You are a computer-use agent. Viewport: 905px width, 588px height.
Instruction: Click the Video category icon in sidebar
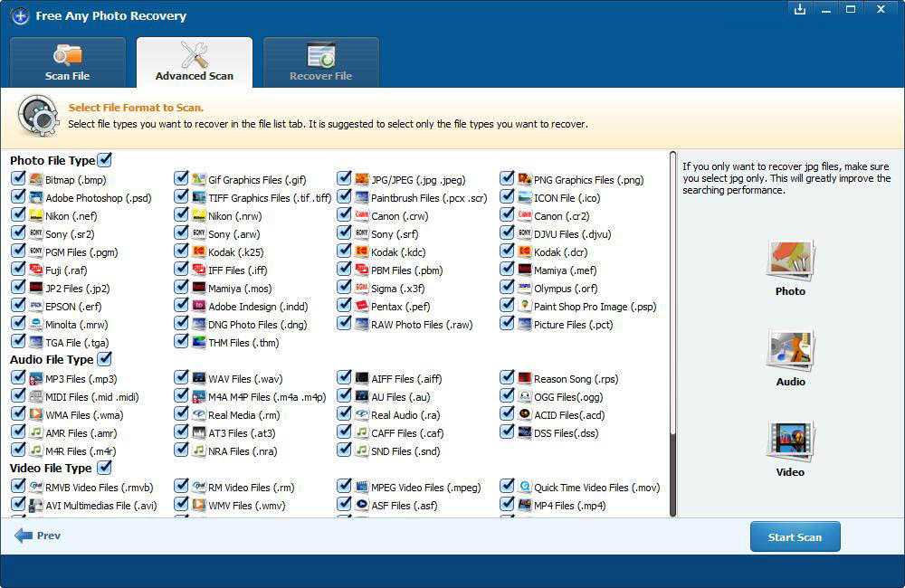point(790,442)
